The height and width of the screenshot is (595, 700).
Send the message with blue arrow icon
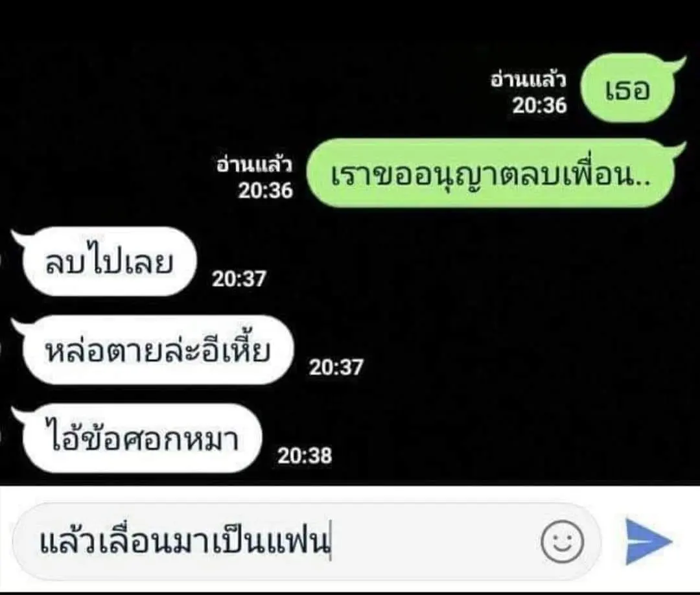click(x=647, y=541)
